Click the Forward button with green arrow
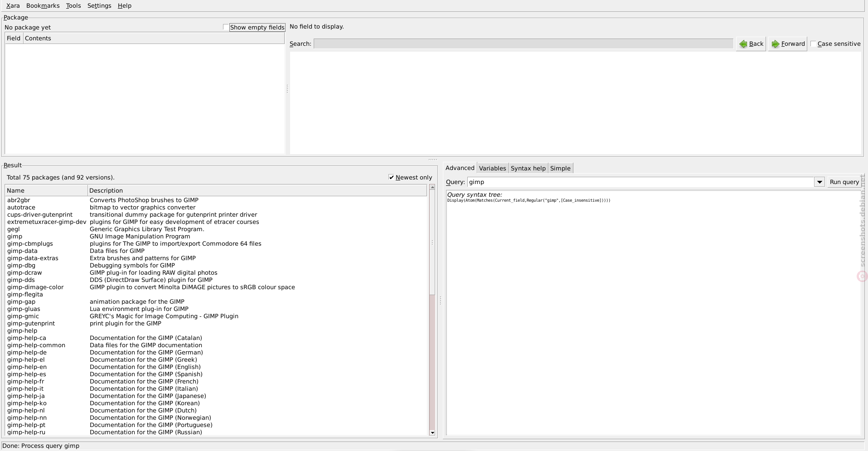This screenshot has width=868, height=451. (x=788, y=44)
